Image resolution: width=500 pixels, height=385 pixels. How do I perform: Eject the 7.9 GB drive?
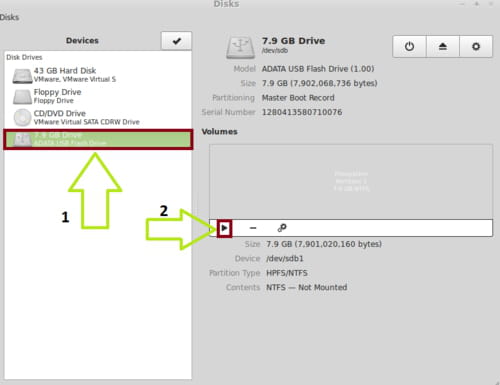[443, 46]
